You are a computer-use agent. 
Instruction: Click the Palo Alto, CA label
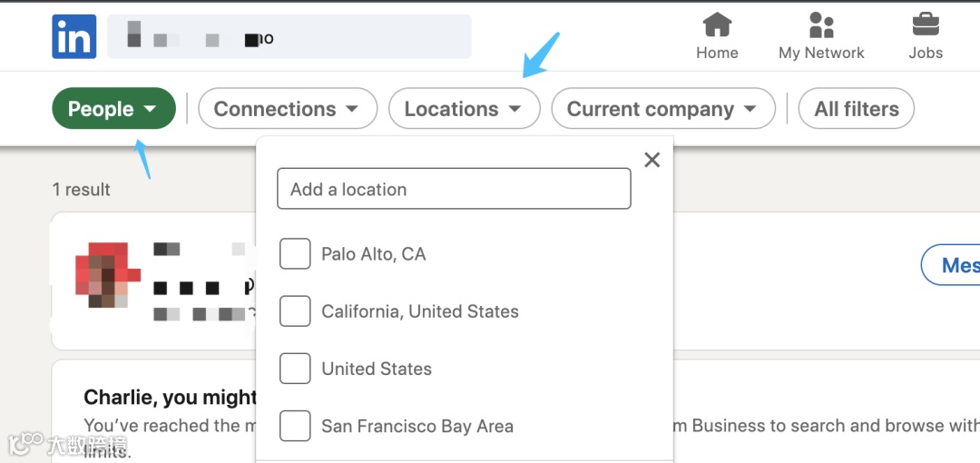373,254
